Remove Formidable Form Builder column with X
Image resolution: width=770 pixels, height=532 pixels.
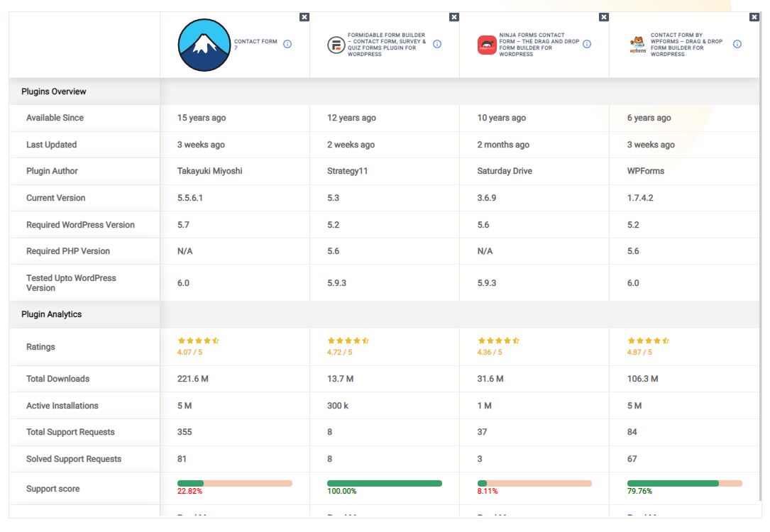(454, 17)
